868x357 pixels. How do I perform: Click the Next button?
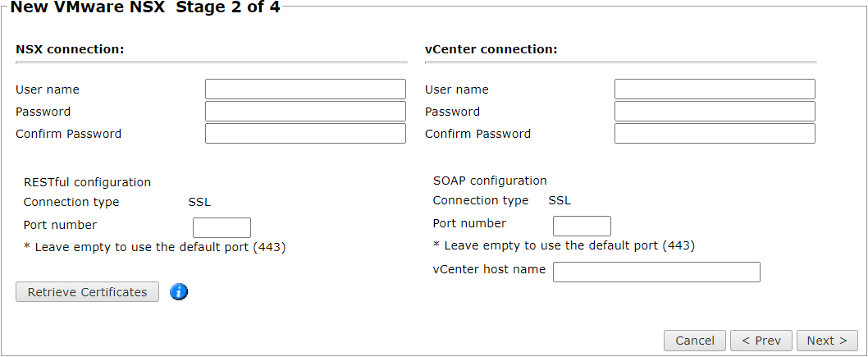[827, 341]
